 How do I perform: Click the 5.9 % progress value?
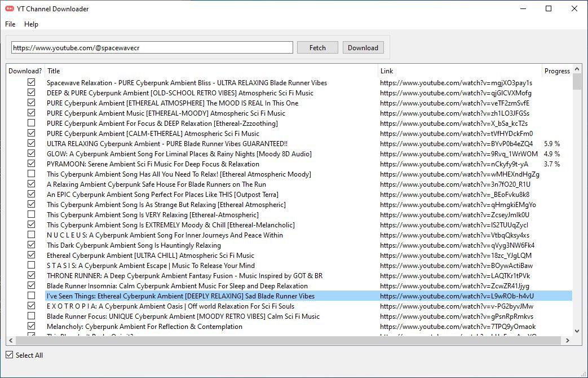[551, 144]
